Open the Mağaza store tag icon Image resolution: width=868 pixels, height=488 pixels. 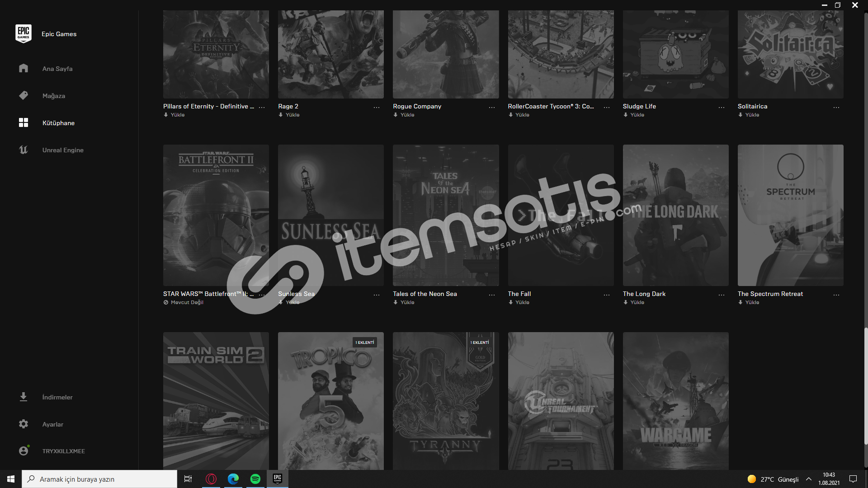click(24, 95)
